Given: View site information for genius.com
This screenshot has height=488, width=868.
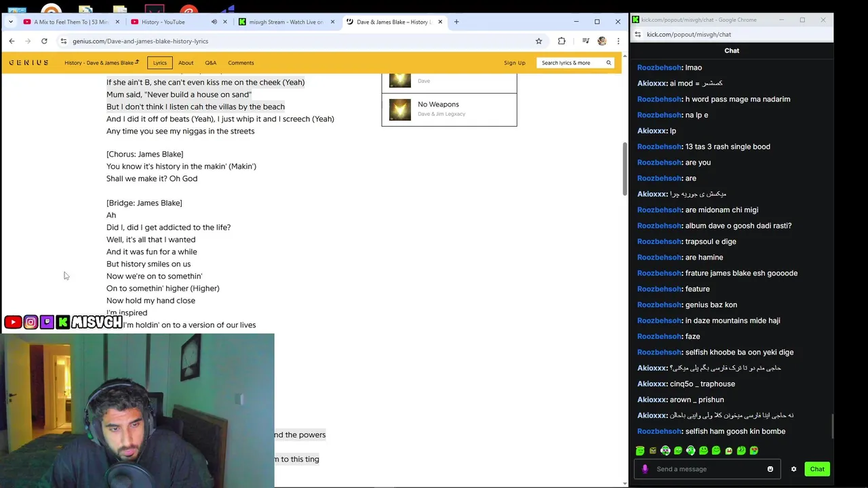Looking at the screenshot, I should [x=64, y=41].
